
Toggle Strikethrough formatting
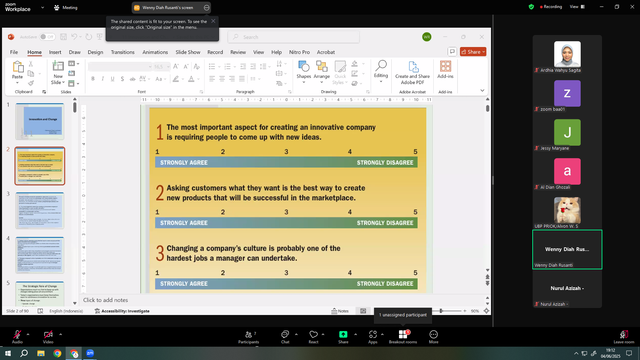[132, 79]
